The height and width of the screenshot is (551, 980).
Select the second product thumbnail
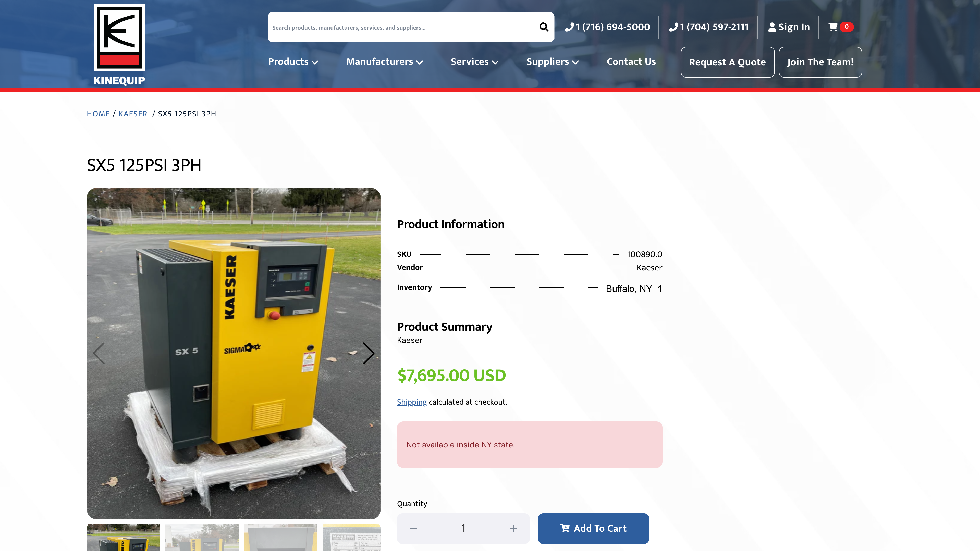coord(202,537)
